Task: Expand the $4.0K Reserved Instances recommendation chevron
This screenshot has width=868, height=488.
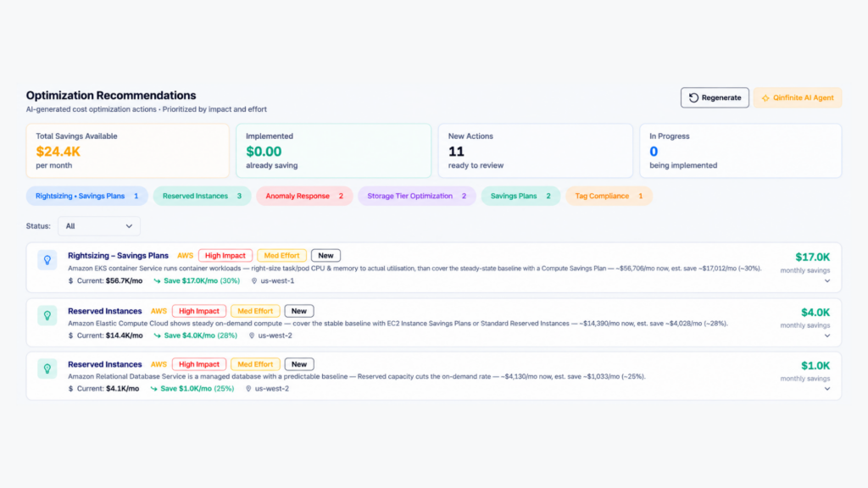Action: click(827, 335)
